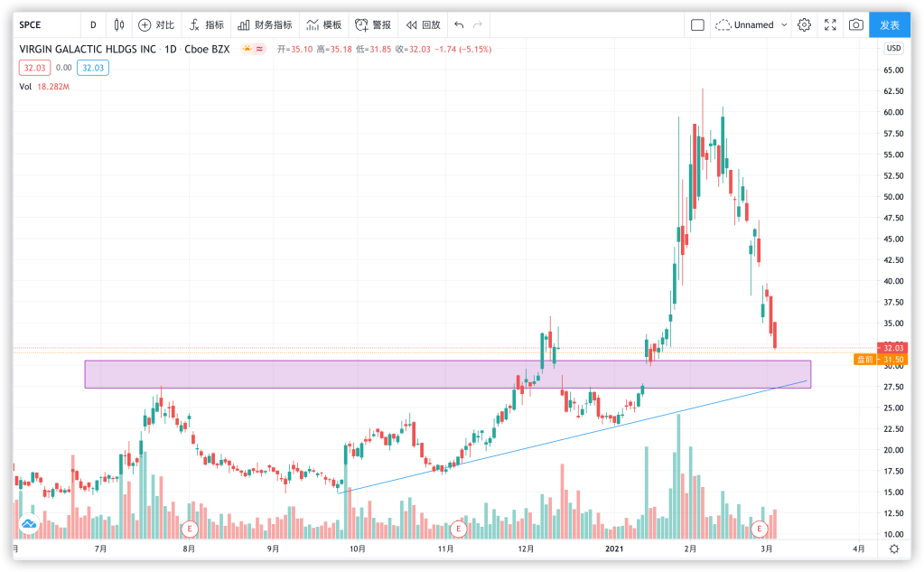Click the select layout square icon
The image size is (924, 572).
(x=697, y=24)
